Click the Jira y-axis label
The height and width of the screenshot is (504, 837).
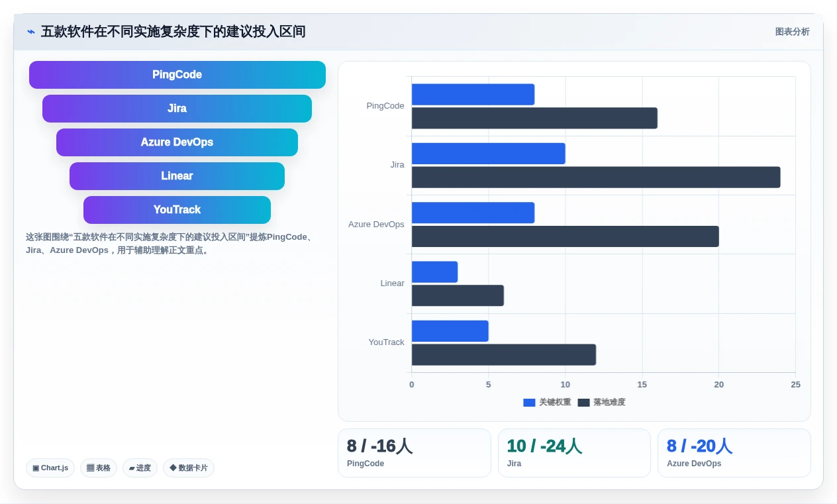[397, 165]
